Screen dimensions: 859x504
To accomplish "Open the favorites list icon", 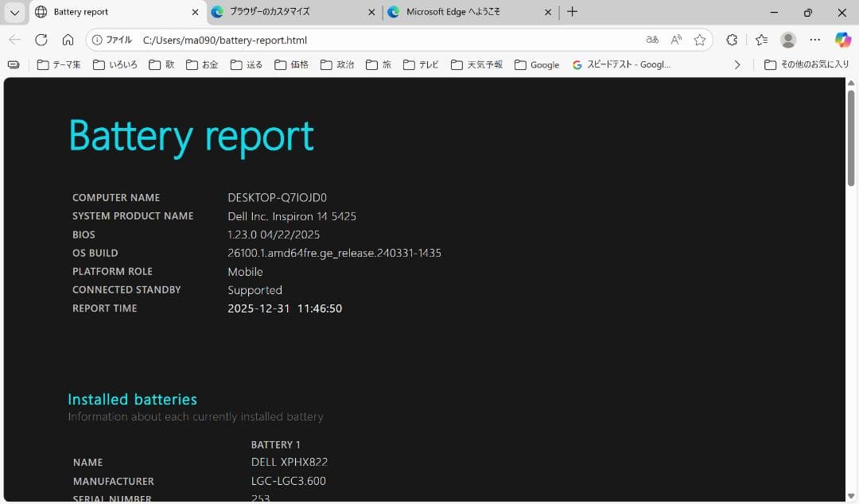I will 760,40.
